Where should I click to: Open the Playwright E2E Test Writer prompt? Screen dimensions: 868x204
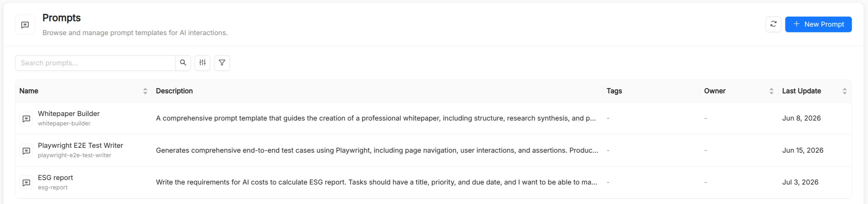pyautogui.click(x=81, y=146)
